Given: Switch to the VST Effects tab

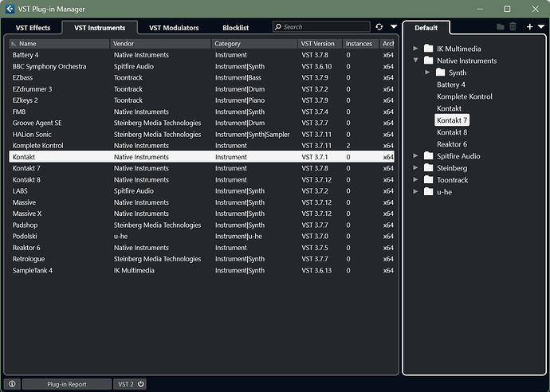Looking at the screenshot, I should coord(33,28).
